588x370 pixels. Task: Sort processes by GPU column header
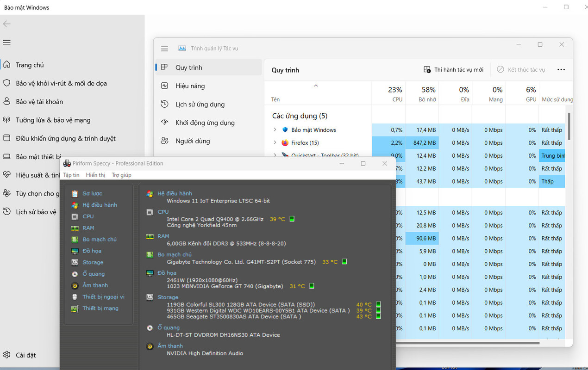[x=522, y=93]
